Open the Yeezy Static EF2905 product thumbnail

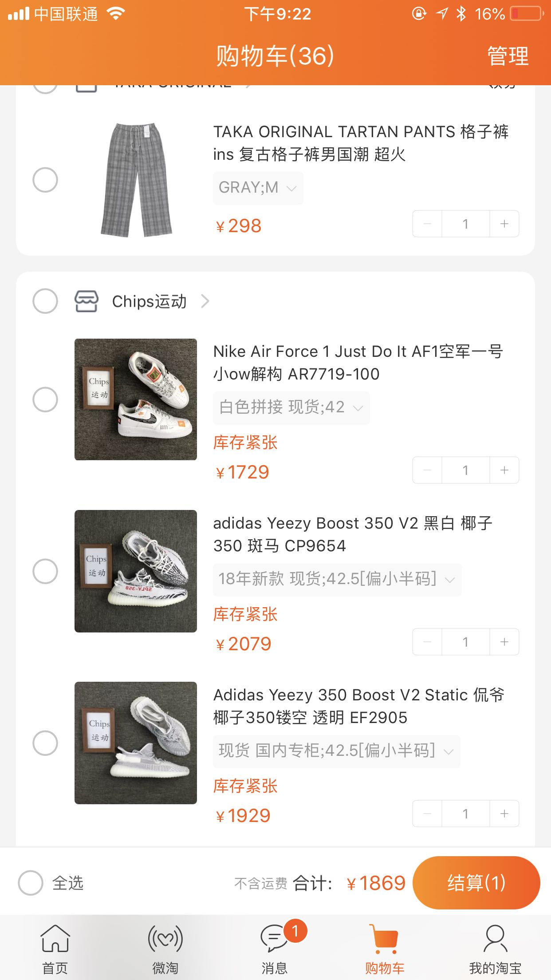[x=136, y=743]
